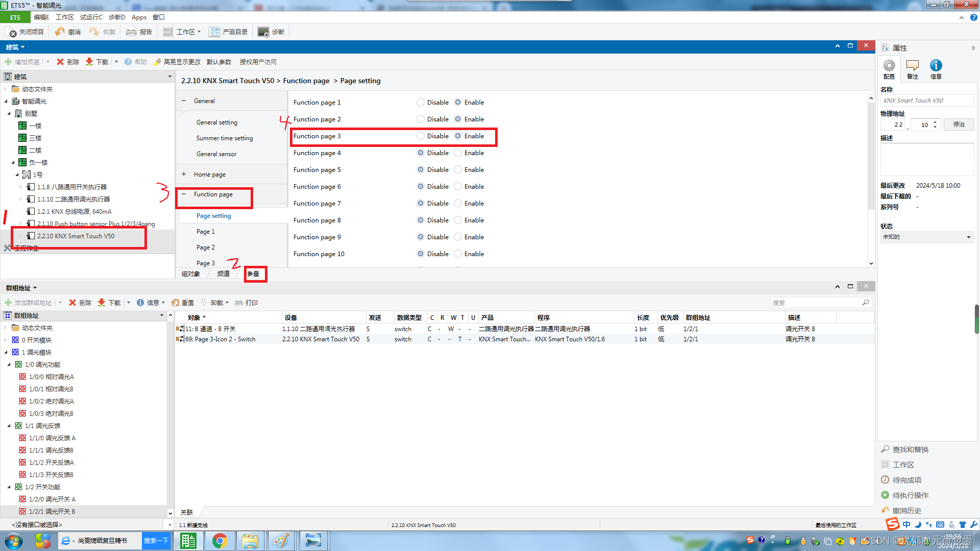The image size is (980, 551).
Task: Click 重置 reset icon in group address toolbar
Action: point(175,303)
